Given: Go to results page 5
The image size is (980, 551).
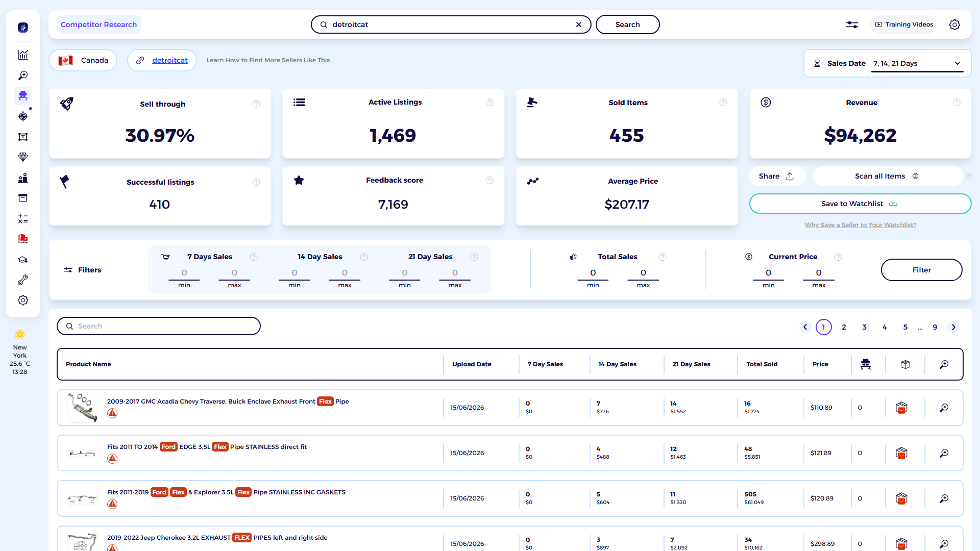Looking at the screenshot, I should coord(905,327).
